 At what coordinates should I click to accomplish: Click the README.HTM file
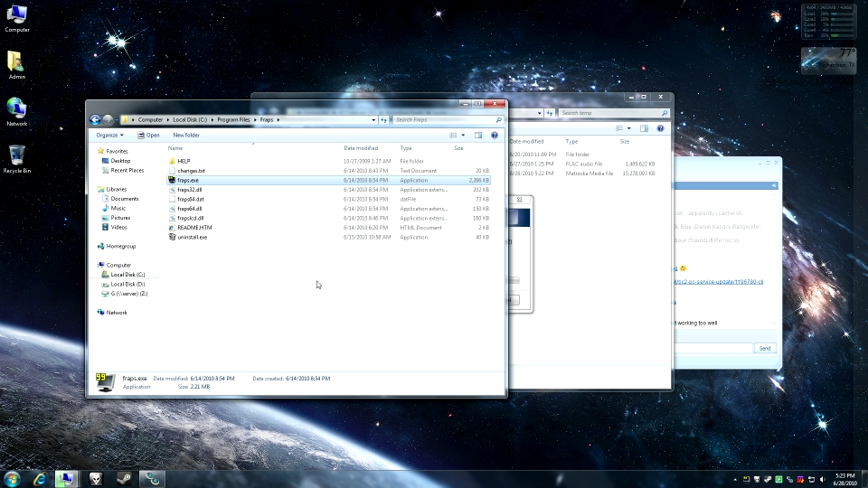(193, 228)
